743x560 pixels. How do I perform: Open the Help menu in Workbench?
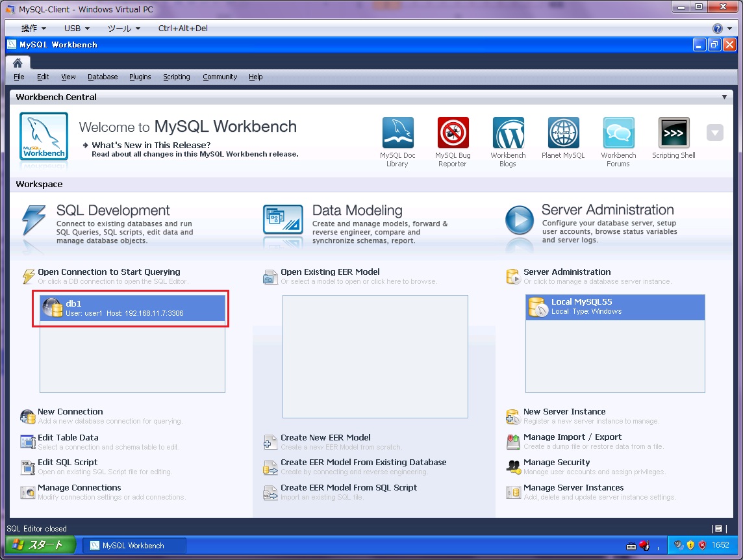point(255,77)
